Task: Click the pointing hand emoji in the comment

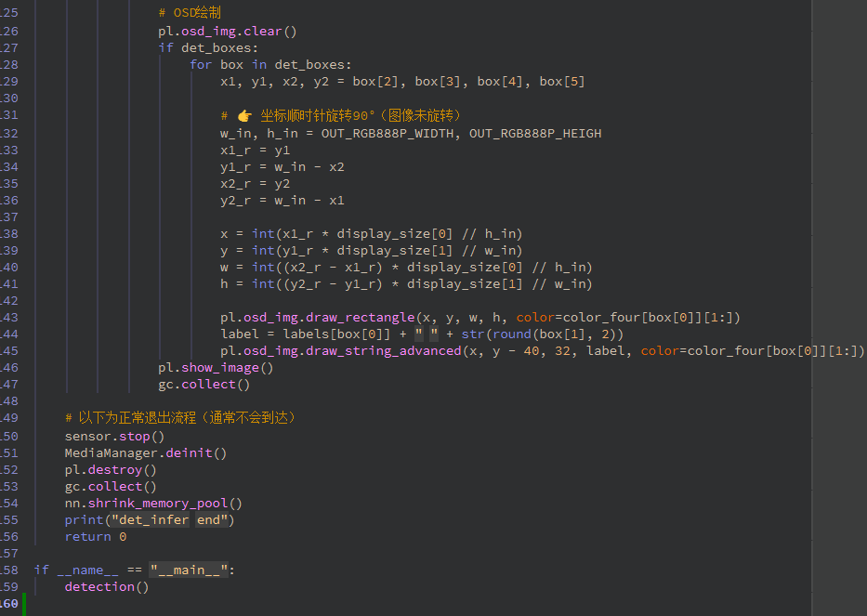Action: click(244, 115)
